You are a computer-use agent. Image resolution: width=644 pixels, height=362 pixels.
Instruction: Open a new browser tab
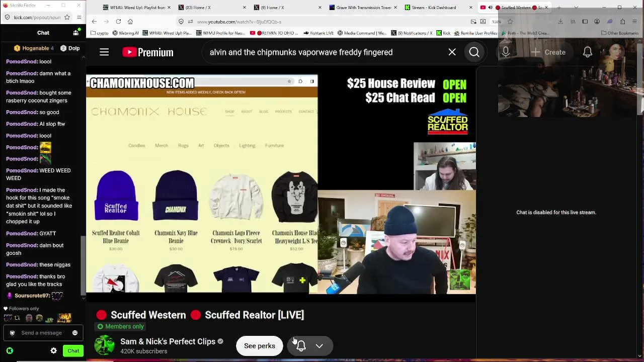[x=560, y=8]
